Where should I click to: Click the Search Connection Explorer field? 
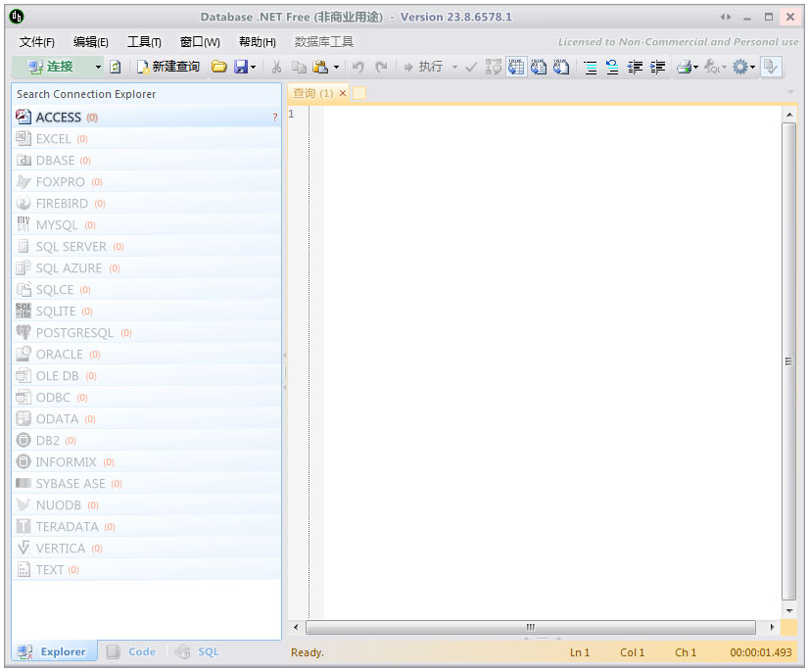tap(147, 94)
